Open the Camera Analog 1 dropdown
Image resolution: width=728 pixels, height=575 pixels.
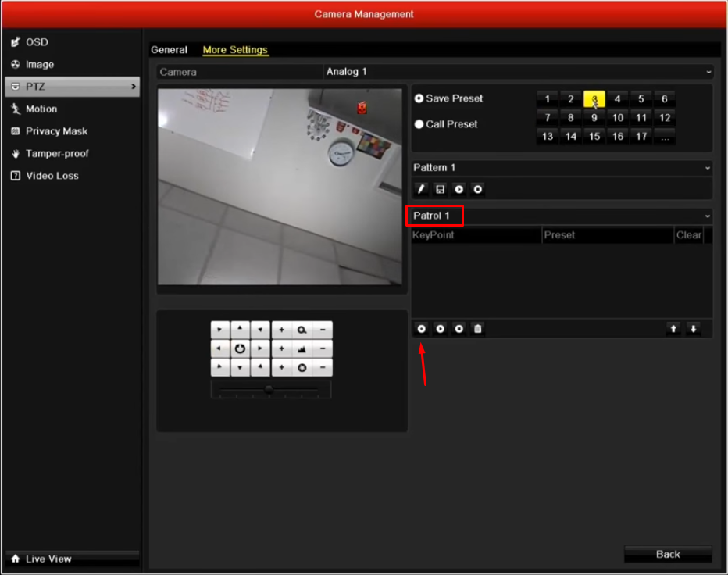pyautogui.click(x=518, y=72)
